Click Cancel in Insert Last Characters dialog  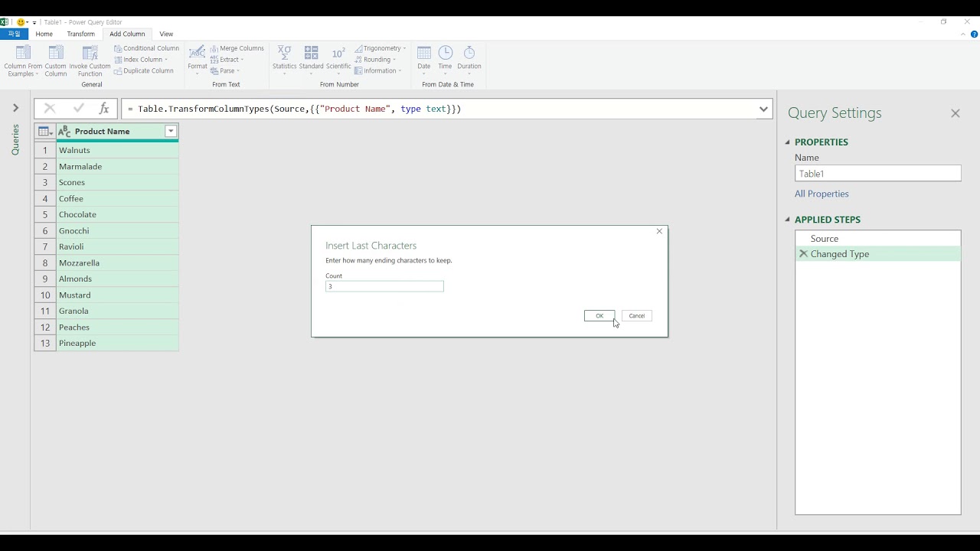[x=637, y=315]
